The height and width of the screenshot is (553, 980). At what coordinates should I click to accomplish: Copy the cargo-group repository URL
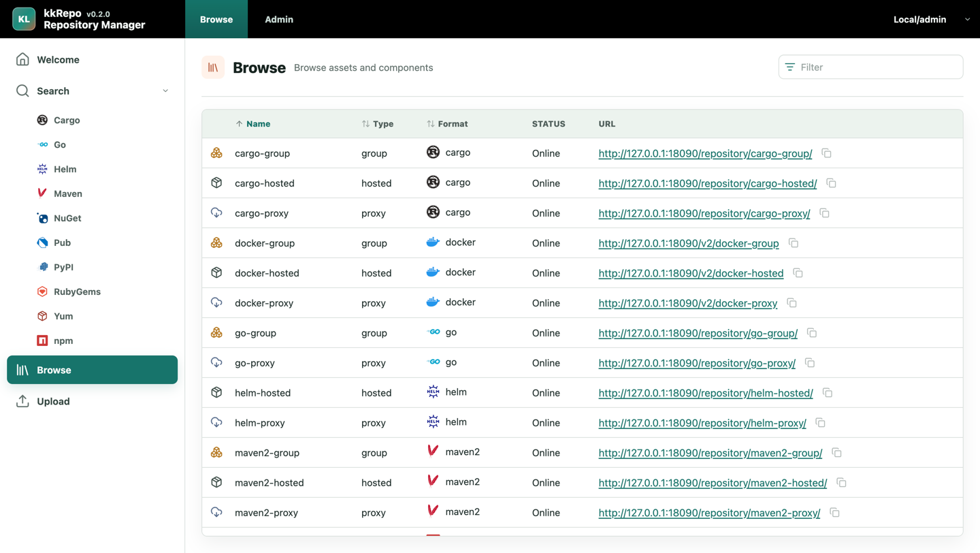[826, 153]
